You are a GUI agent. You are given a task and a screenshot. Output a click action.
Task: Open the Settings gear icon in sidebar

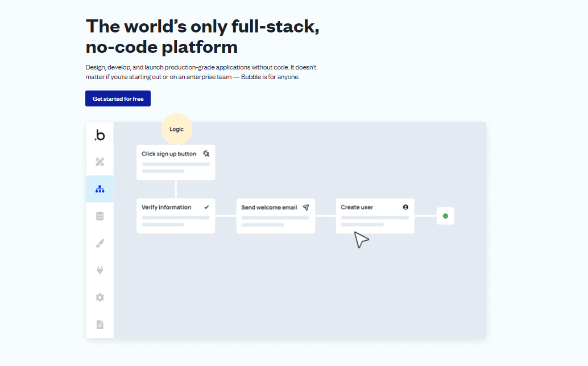coord(100,297)
